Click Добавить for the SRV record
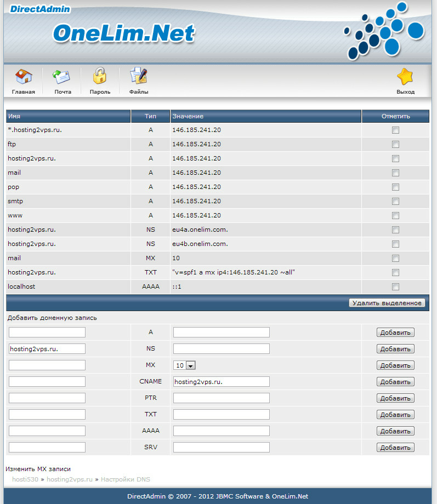This screenshot has height=504, width=437. 395,448
